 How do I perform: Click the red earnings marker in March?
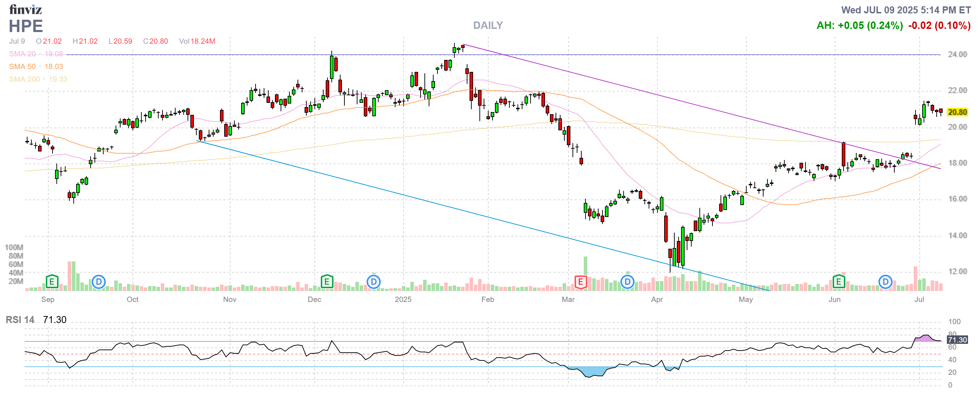coord(581,281)
